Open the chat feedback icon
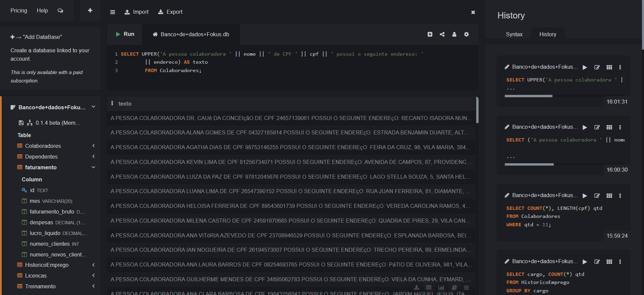644x295 pixels. tap(60, 11)
